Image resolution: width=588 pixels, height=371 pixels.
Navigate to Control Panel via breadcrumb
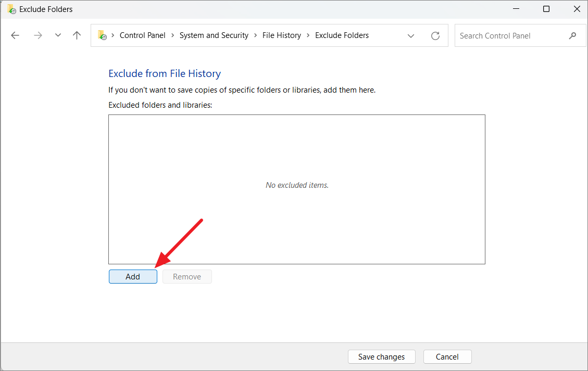pos(142,35)
